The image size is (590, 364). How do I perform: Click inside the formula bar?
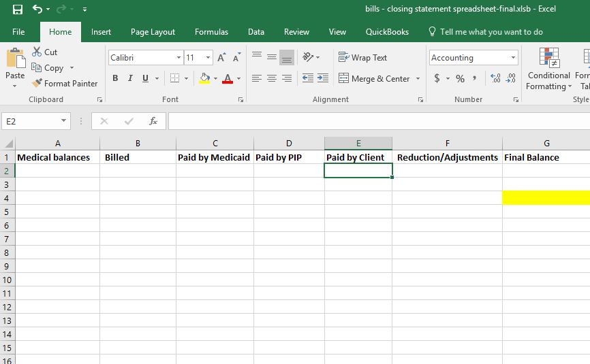coord(379,121)
